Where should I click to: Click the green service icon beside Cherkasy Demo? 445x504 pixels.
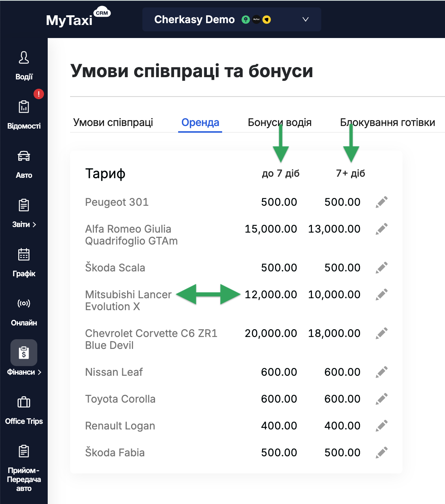pos(246,19)
